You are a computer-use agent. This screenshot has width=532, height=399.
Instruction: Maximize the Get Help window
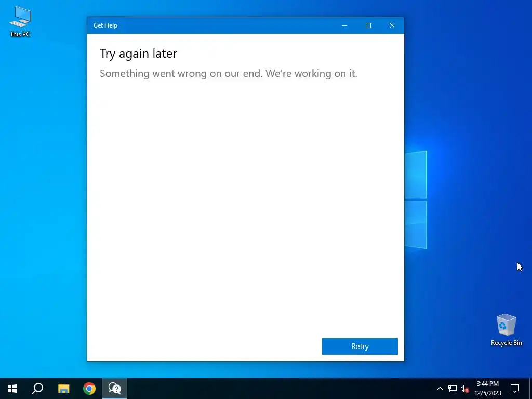(x=368, y=25)
